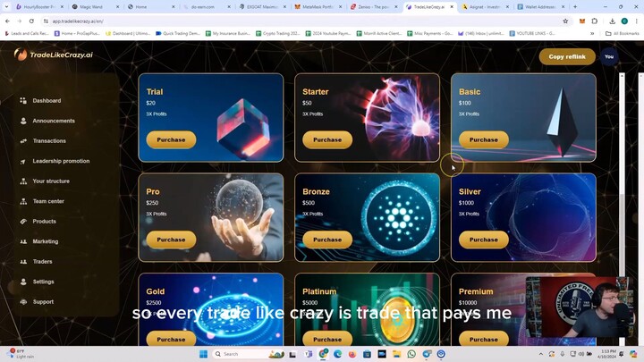Open the MetaMask fox extension icon
644x362 pixels.
(x=582, y=21)
